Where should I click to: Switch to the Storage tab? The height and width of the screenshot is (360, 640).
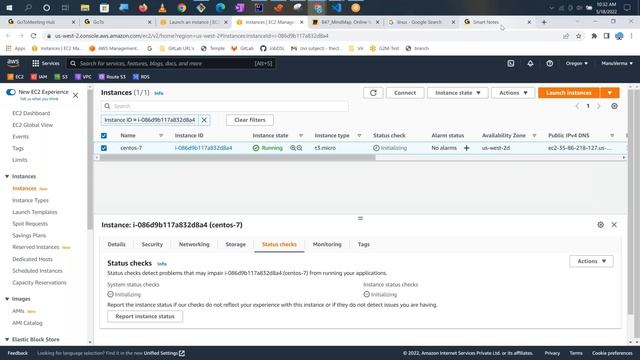(x=236, y=244)
